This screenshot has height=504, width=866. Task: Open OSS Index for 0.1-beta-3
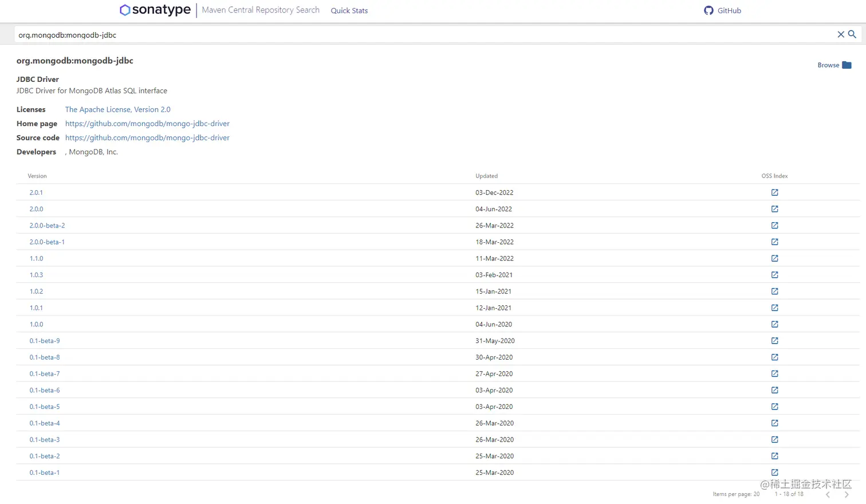[774, 440]
